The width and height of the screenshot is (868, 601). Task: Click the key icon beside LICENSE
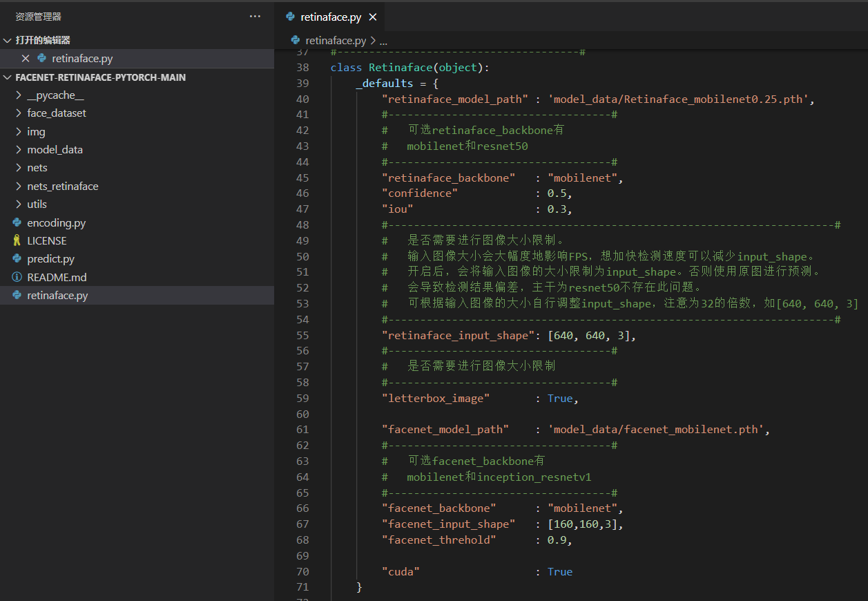click(x=17, y=241)
